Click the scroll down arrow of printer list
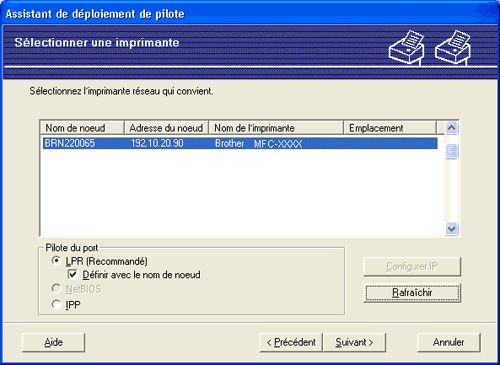This screenshot has height=365, width=500. (x=452, y=229)
